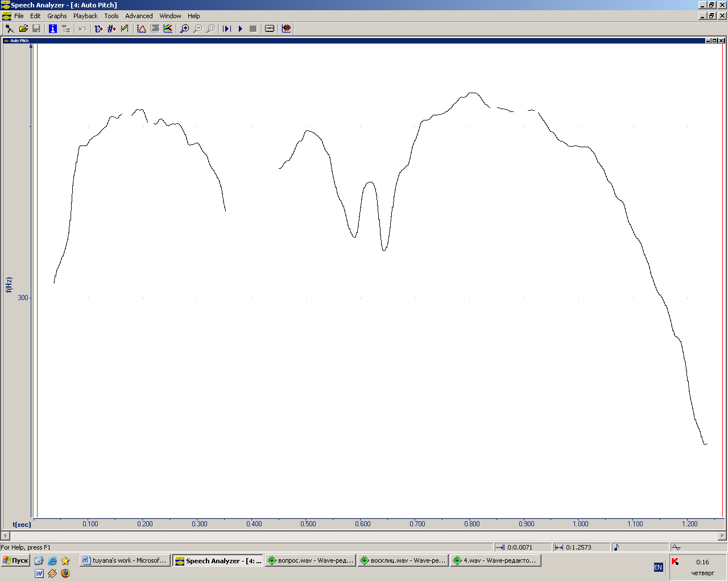Click the musical note status bar icon

pos(617,547)
